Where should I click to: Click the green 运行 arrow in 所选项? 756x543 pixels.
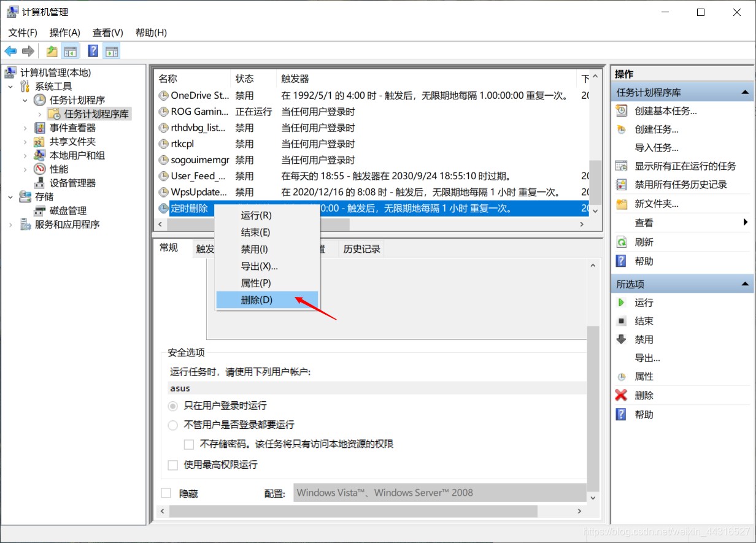[x=622, y=302]
